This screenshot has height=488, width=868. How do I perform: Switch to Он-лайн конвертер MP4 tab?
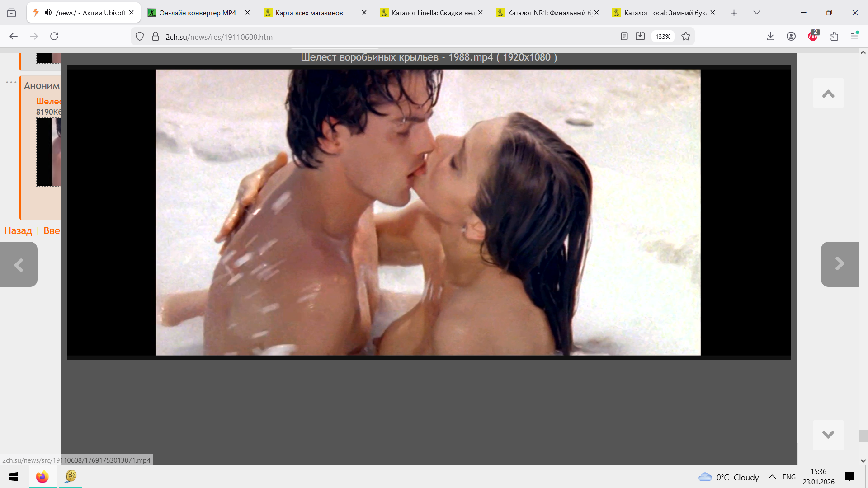click(x=198, y=13)
